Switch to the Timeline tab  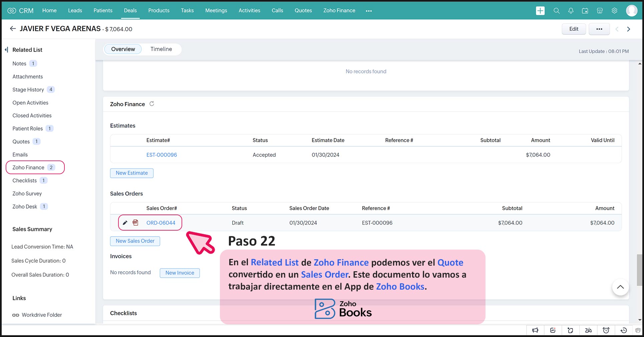(x=161, y=49)
